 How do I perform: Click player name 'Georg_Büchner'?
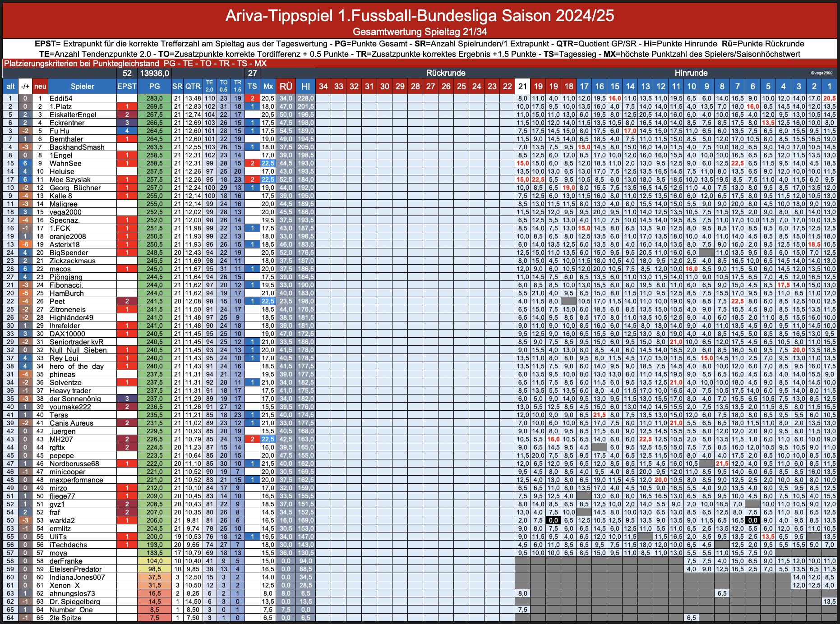75,188
